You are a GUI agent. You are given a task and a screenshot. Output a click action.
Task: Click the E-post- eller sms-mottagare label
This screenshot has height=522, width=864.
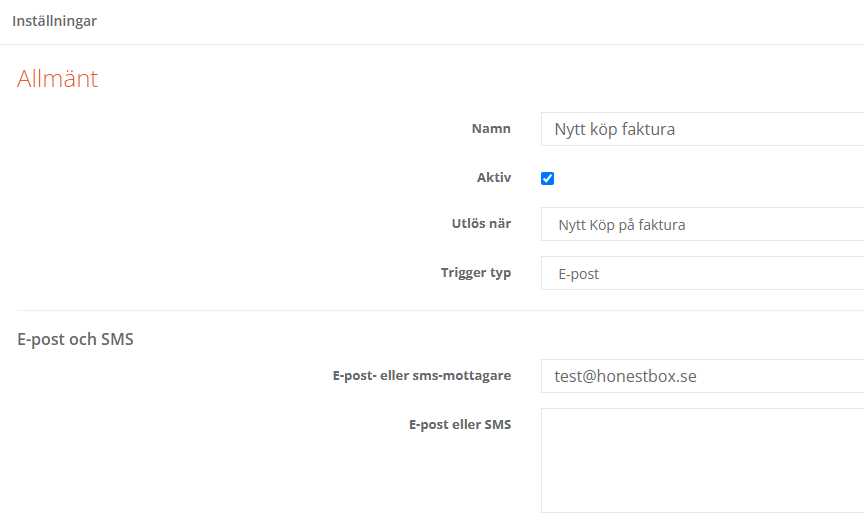tap(422, 376)
